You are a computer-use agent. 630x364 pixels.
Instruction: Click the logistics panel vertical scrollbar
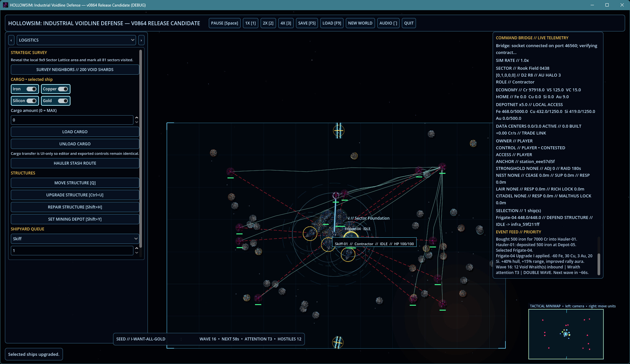(141, 149)
